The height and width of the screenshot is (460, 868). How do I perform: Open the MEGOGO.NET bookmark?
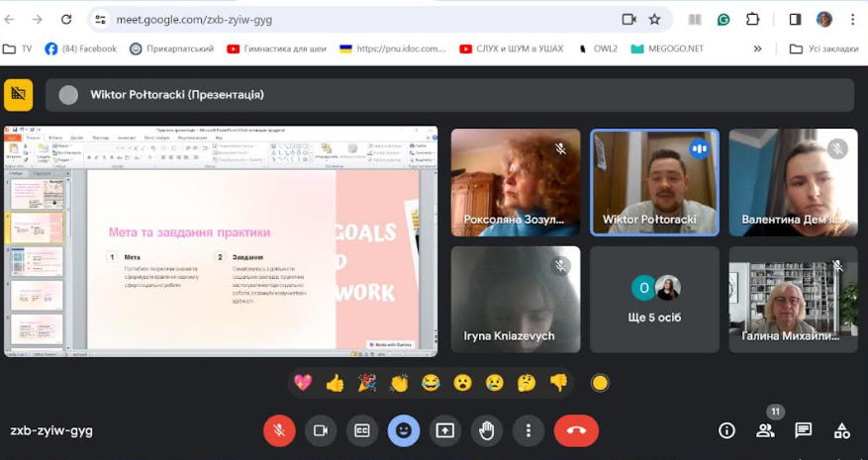pyautogui.click(x=667, y=48)
